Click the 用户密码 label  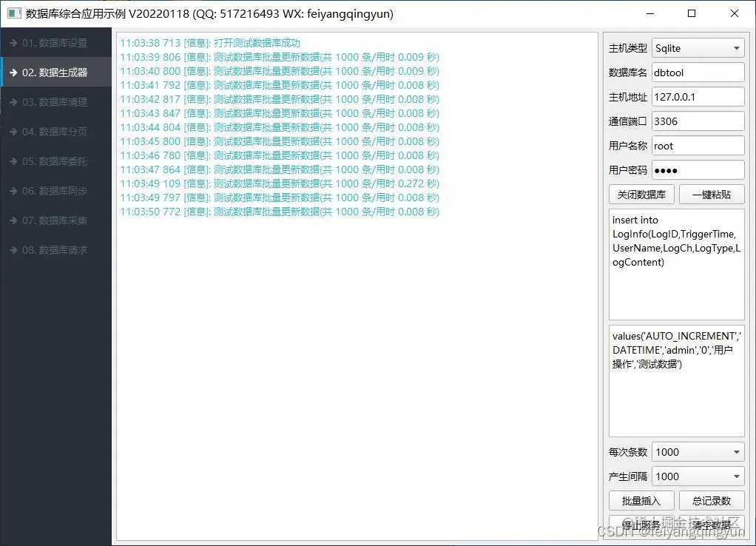[x=628, y=170]
